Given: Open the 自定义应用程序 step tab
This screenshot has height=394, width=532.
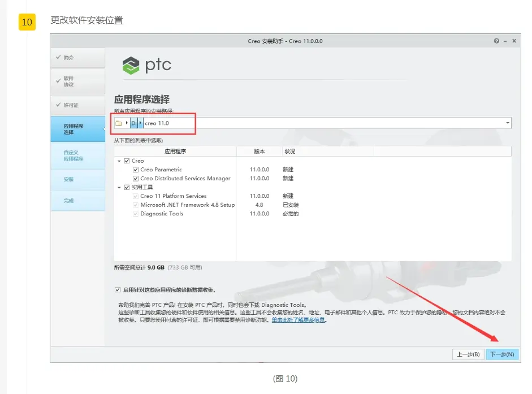Looking at the screenshot, I should coord(77,155).
